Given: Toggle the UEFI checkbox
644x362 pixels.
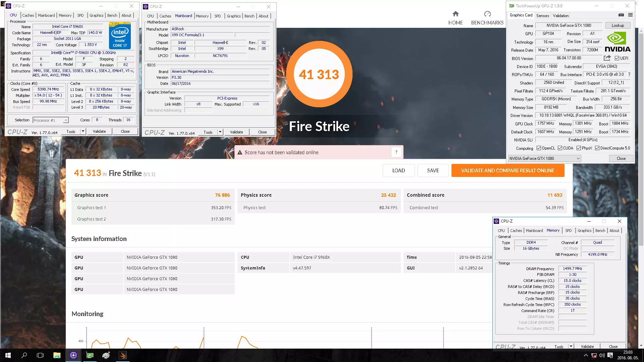Looking at the screenshot, I should coord(617,58).
